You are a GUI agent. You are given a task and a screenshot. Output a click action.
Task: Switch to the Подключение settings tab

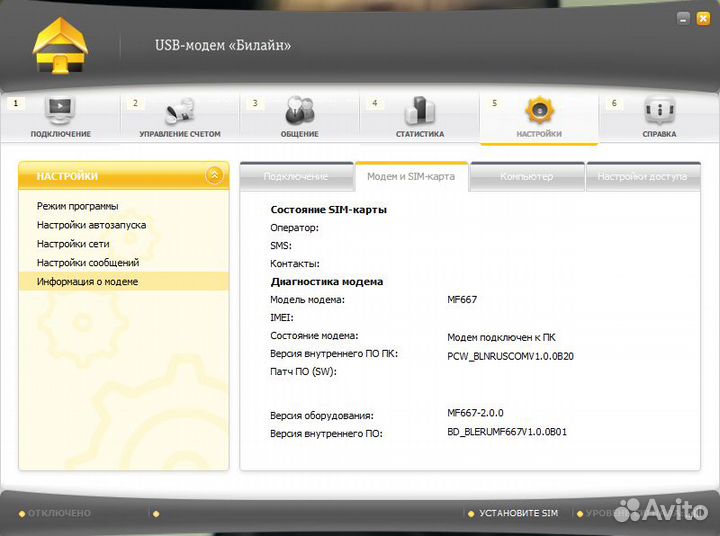click(296, 177)
